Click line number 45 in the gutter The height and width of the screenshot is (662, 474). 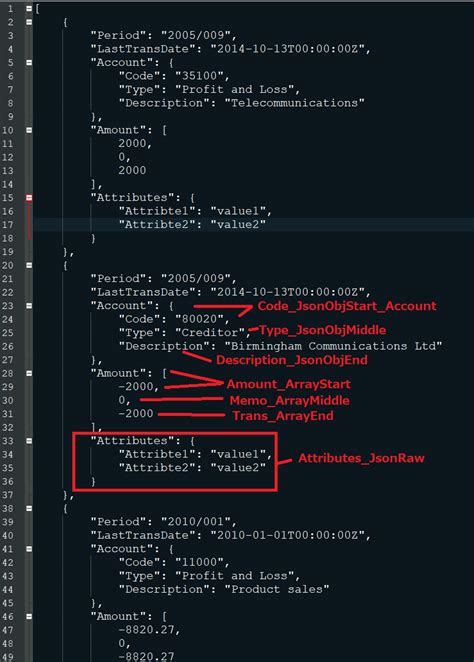(8, 602)
